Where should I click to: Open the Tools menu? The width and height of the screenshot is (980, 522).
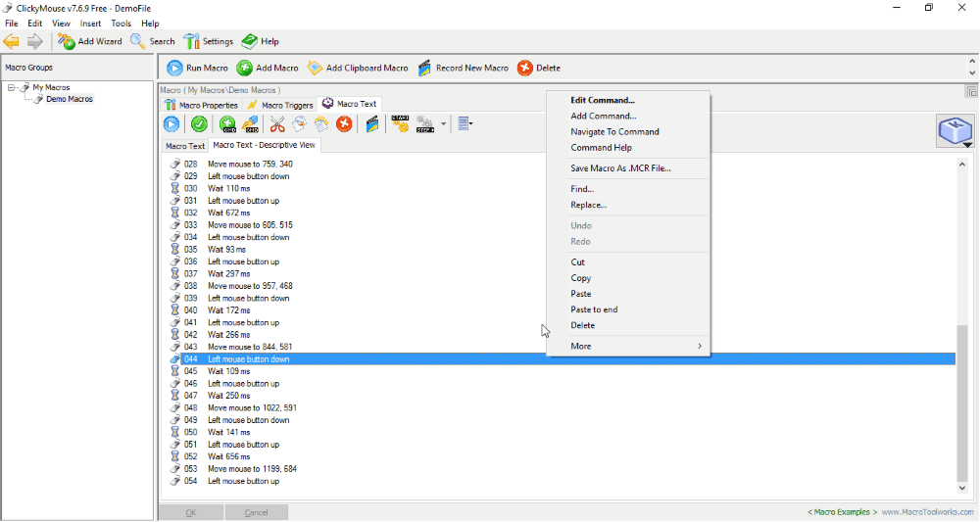point(121,24)
